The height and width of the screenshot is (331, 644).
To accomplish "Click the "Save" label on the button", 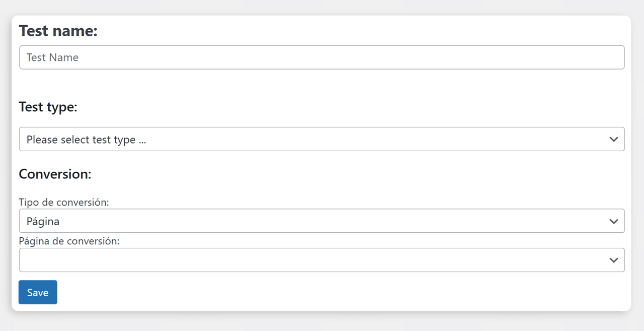I will [38, 293].
